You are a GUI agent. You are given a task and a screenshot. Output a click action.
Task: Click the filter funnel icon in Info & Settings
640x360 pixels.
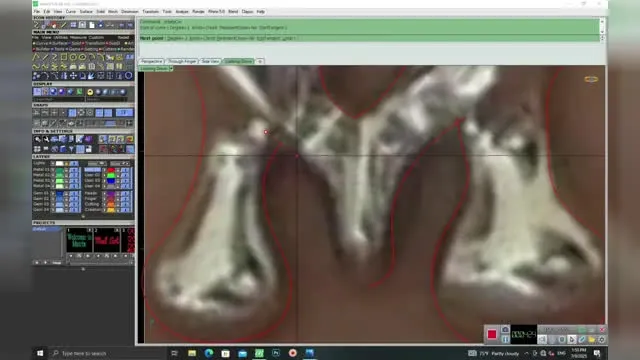71,149
